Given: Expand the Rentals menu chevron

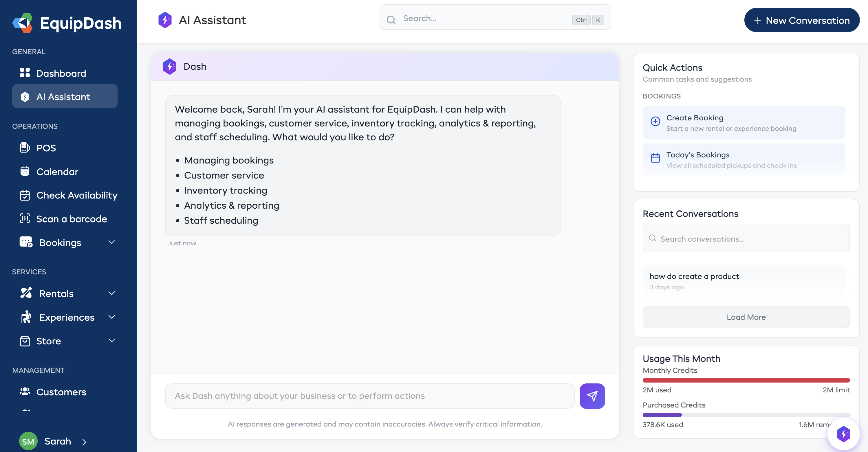Looking at the screenshot, I should pyautogui.click(x=111, y=293).
